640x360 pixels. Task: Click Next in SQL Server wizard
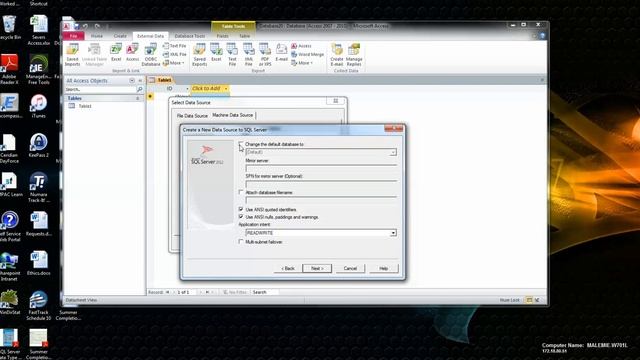point(317,269)
